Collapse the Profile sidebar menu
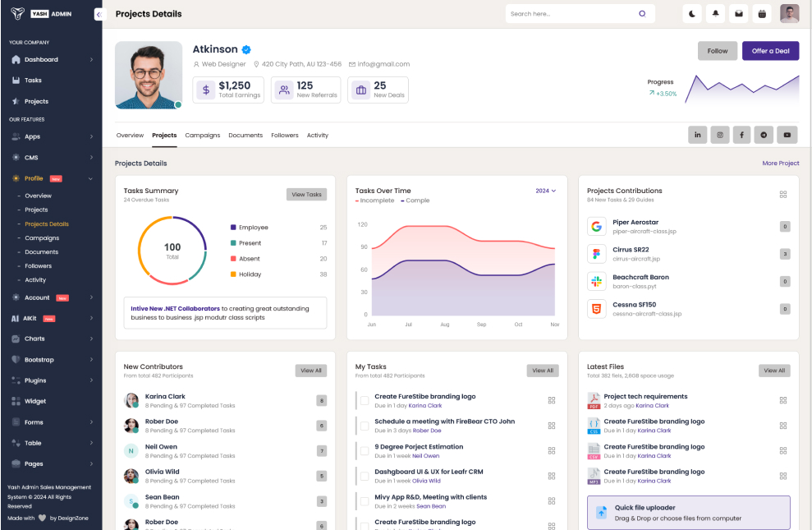This screenshot has width=812, height=530. coord(52,179)
